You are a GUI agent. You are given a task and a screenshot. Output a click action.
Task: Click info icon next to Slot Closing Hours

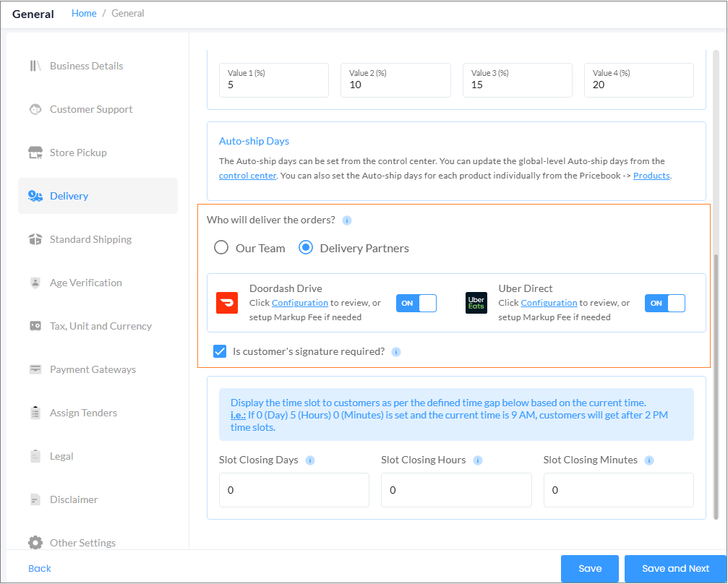[478, 460]
